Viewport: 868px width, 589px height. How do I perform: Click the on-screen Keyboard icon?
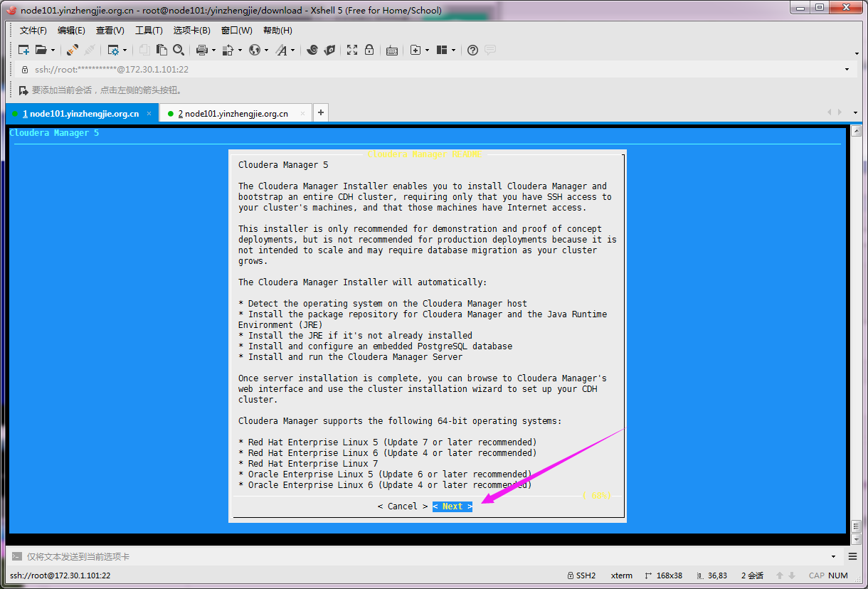[x=392, y=50]
